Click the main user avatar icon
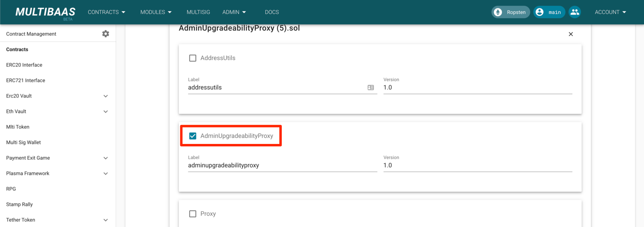The image size is (644, 227). click(x=540, y=12)
